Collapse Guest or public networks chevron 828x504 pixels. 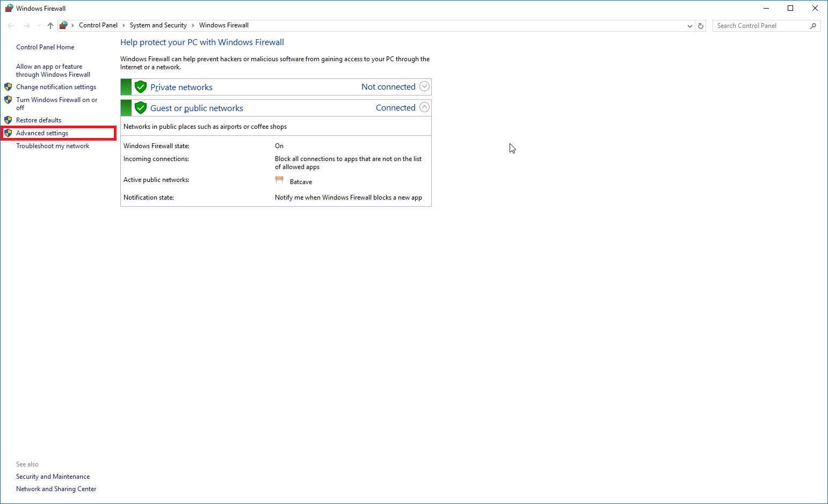point(424,107)
